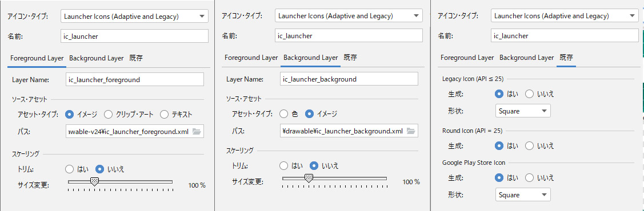Choose はい for トリム in left panel

(69, 169)
